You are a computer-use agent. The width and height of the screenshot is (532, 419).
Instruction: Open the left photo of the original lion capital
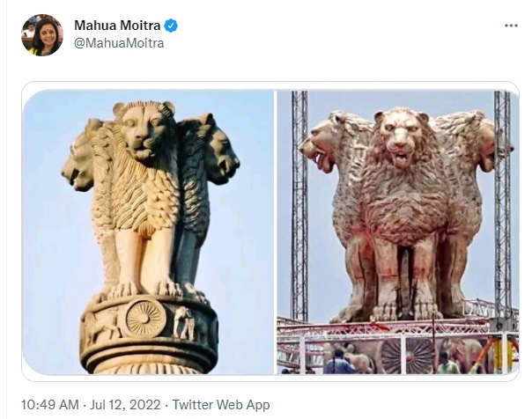[x=148, y=232]
